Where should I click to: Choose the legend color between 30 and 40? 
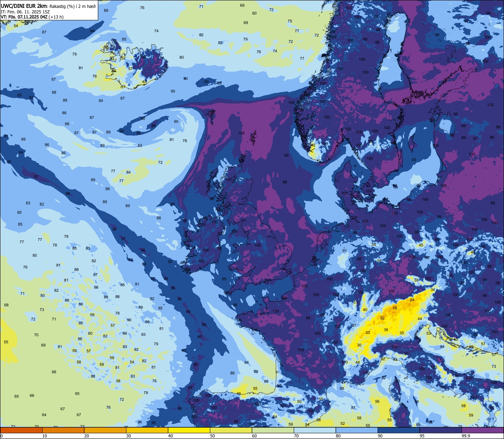click(x=147, y=430)
